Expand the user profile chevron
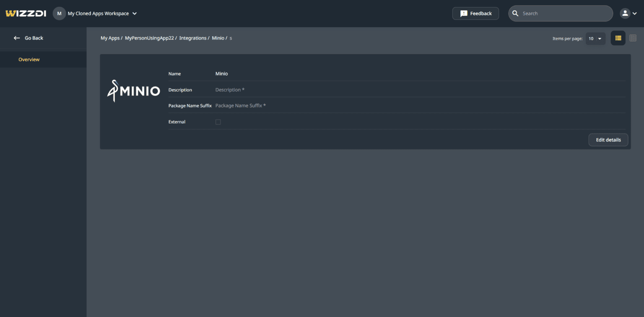The width and height of the screenshot is (644, 317). pyautogui.click(x=635, y=13)
